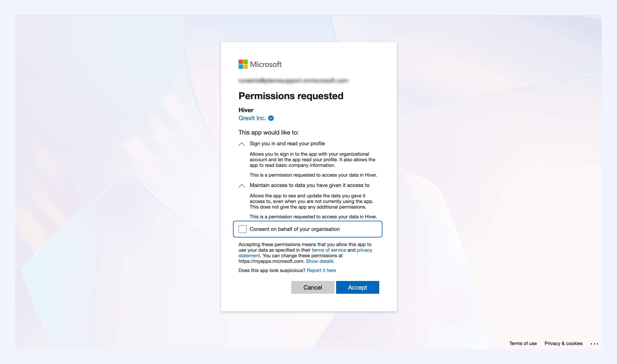The width and height of the screenshot is (617, 364).
Task: Open Terms of use in the footer
Action: point(523,343)
